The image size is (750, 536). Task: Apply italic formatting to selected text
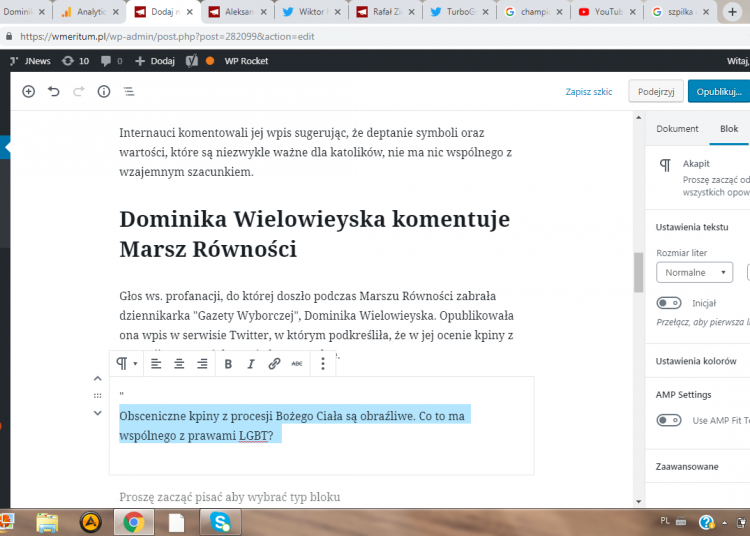[251, 364]
